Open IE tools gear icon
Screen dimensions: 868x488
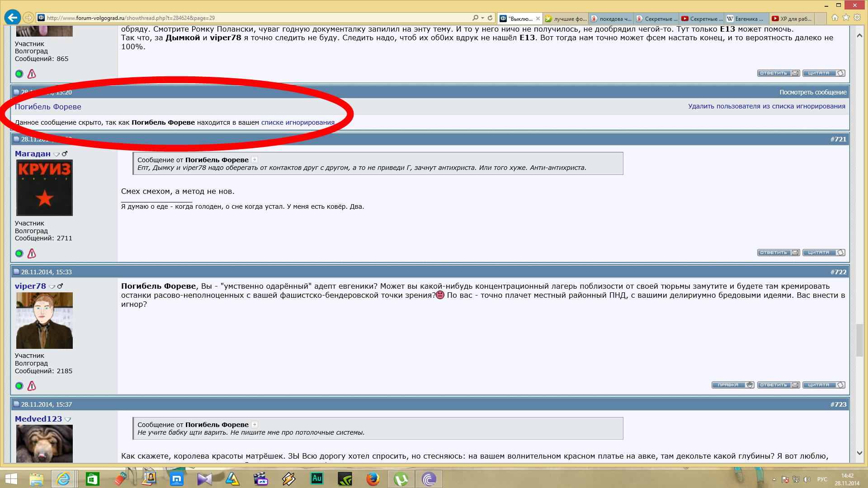click(857, 18)
